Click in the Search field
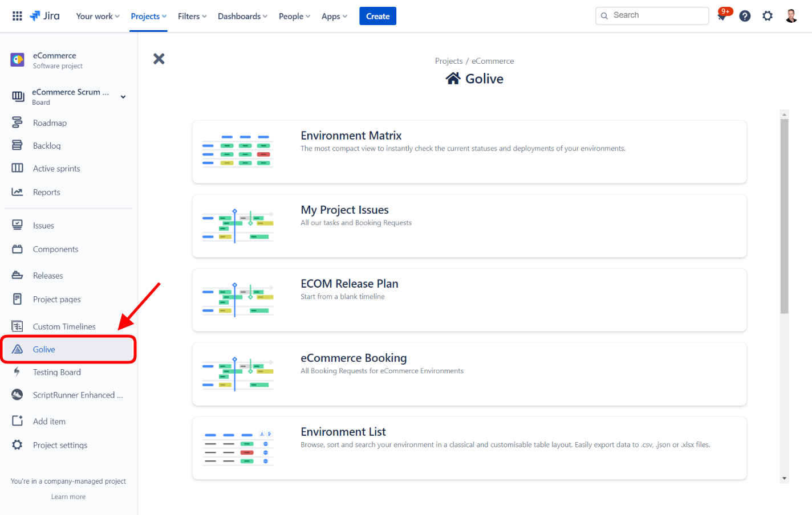Image resolution: width=812 pixels, height=515 pixels. (656, 15)
